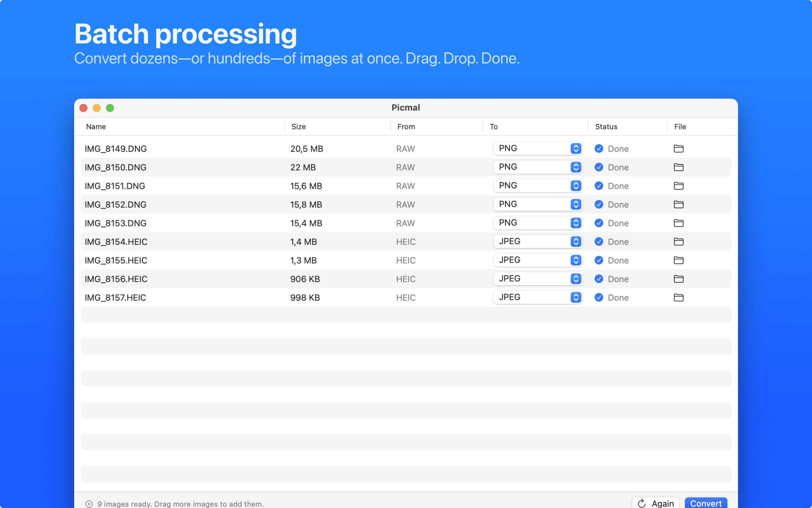Sort by Size column header
This screenshot has width=812, height=508.
[299, 127]
